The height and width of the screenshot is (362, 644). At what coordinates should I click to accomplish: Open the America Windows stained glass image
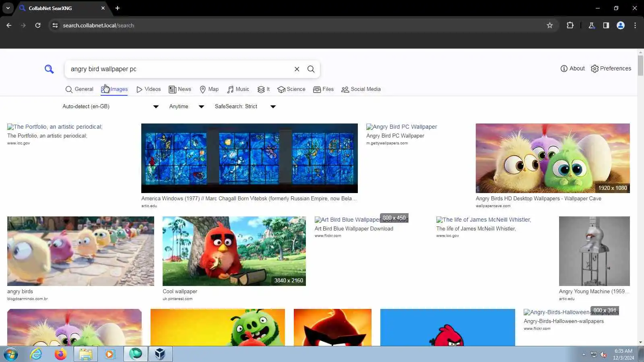(250, 158)
